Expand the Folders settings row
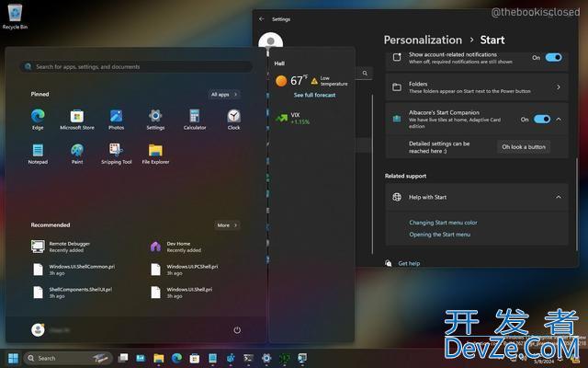 tap(477, 87)
